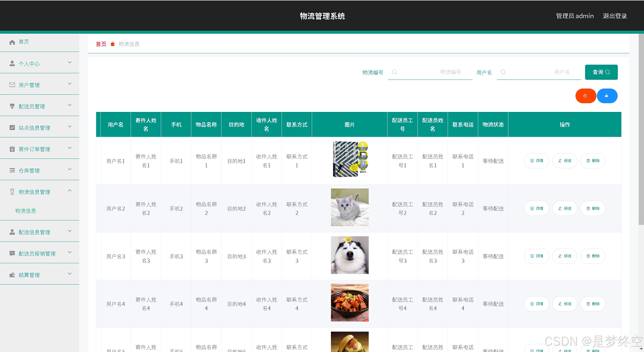Expand the 个人中心 menu chevron
644x352 pixels.
tap(70, 62)
